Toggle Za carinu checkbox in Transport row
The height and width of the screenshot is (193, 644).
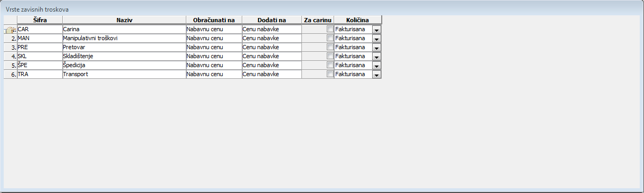pos(330,74)
